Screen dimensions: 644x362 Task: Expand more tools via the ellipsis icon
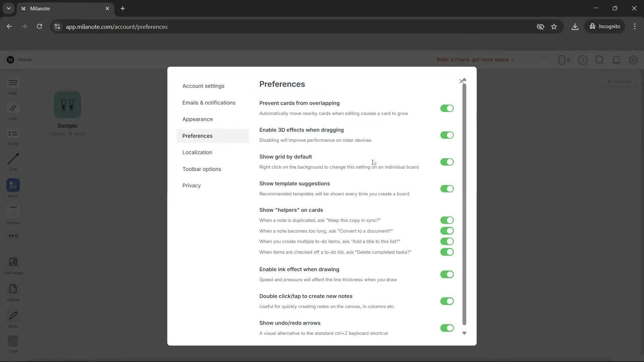tap(13, 236)
